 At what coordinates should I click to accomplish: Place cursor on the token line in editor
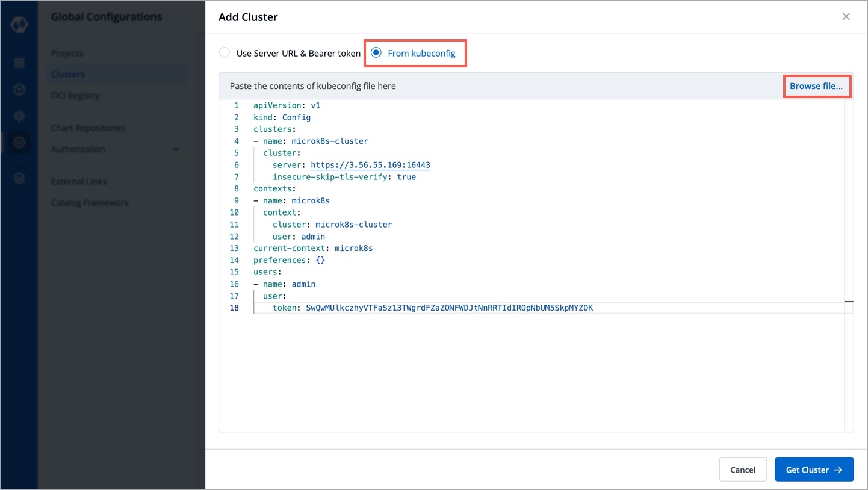click(x=449, y=308)
